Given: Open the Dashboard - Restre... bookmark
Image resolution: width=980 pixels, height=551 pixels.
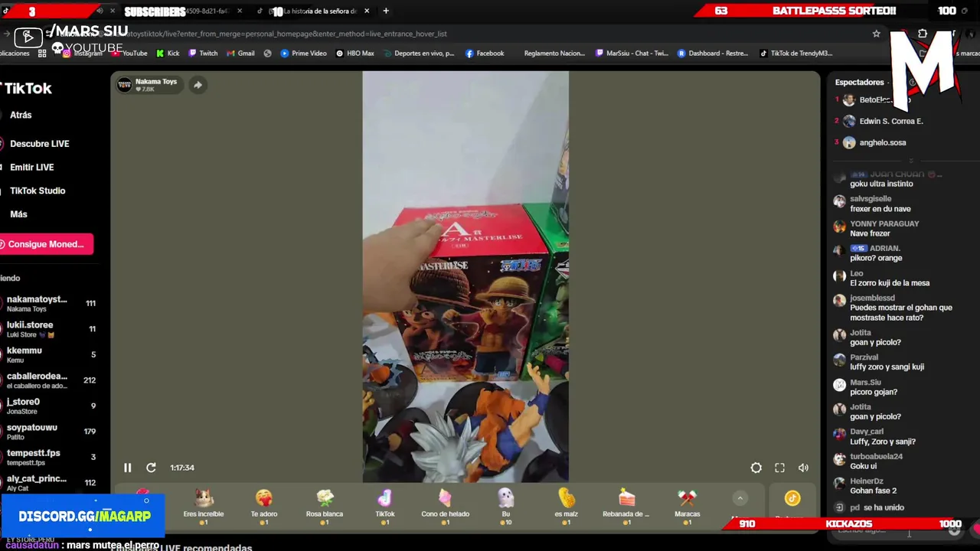Looking at the screenshot, I should [713, 54].
